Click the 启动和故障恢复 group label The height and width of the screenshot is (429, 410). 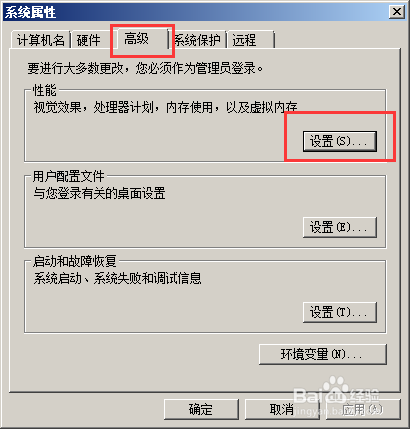pyautogui.click(x=75, y=261)
